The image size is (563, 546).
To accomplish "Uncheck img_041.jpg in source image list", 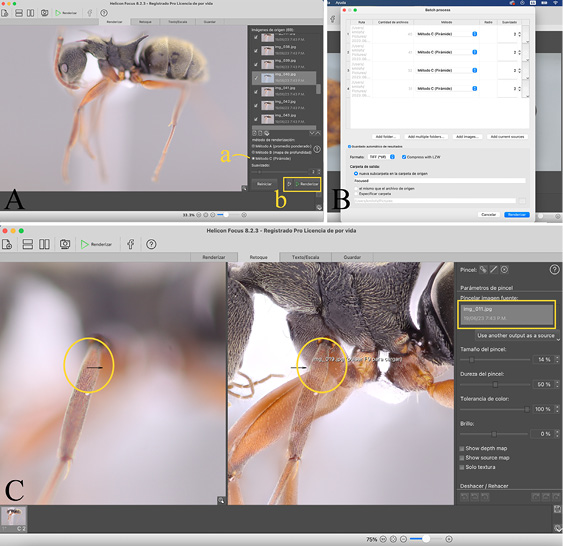I will 256,92.
